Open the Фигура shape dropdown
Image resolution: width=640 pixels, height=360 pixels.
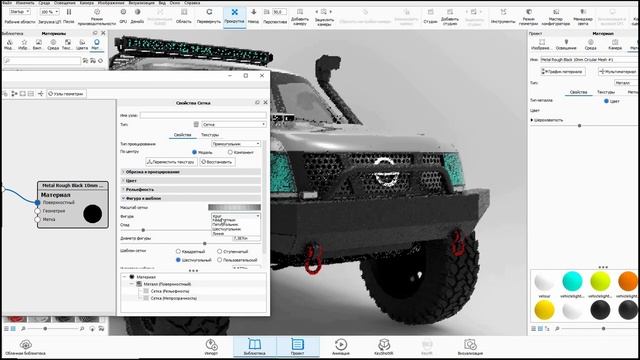pyautogui.click(x=236, y=216)
